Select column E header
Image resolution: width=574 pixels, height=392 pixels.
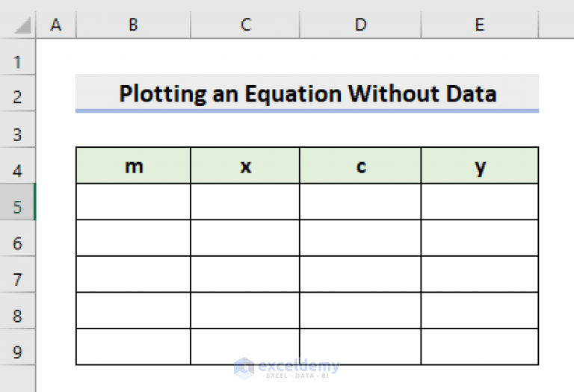point(479,25)
